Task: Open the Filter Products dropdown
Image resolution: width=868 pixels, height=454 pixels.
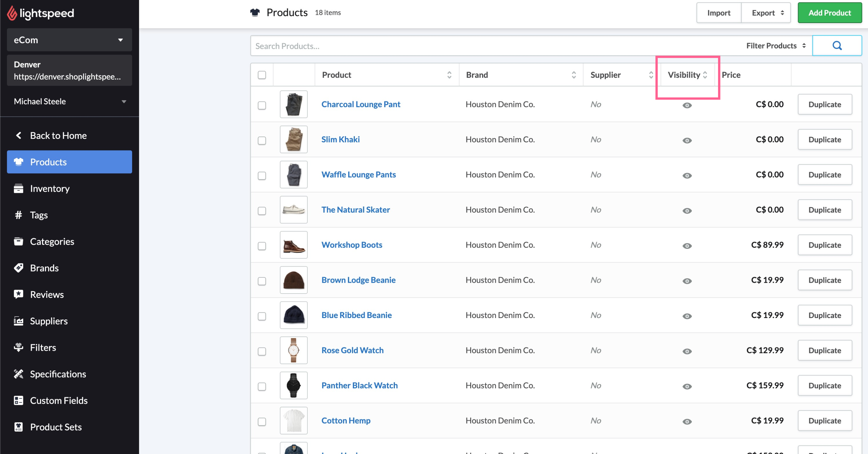Action: (x=776, y=46)
